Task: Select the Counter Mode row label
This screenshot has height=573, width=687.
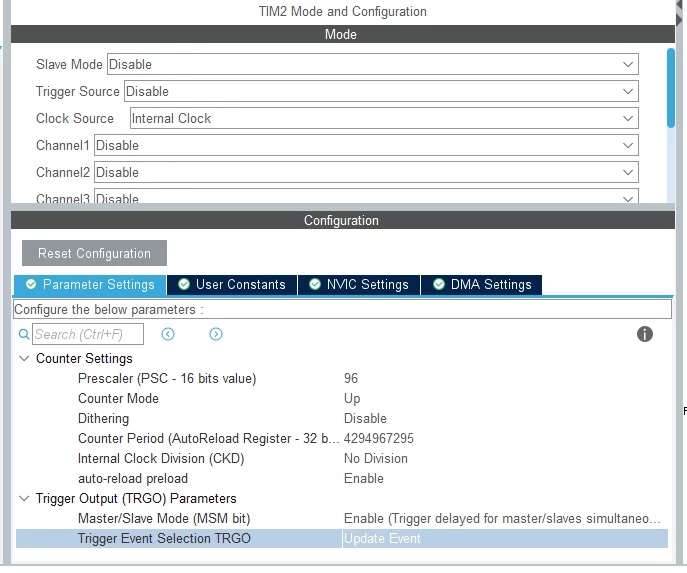Action: pos(118,399)
